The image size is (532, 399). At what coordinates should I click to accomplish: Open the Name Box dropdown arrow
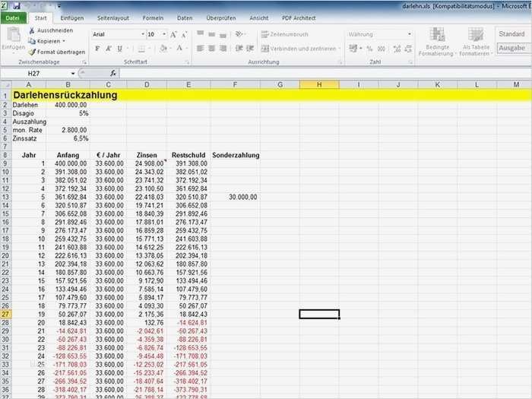73,73
